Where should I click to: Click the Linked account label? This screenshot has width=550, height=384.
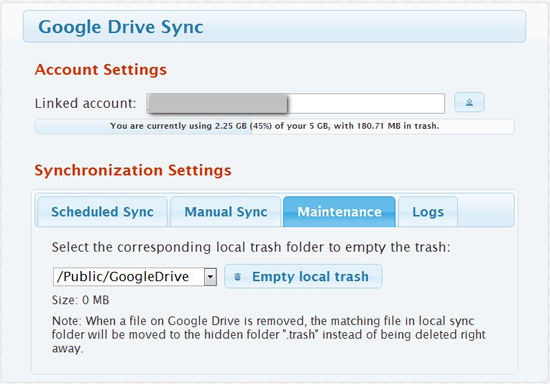pos(85,103)
